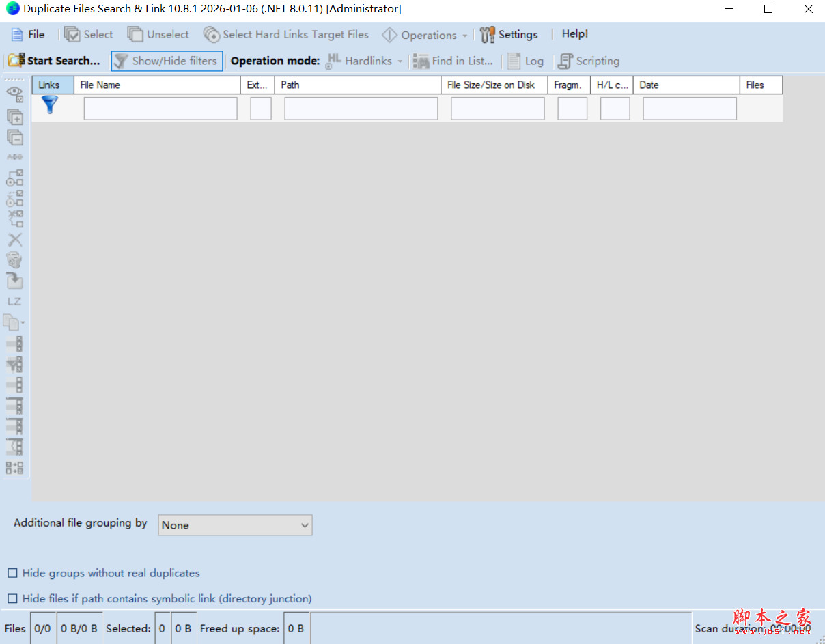
Task: Check Hide files if path contains symbolic link
Action: tap(12, 598)
